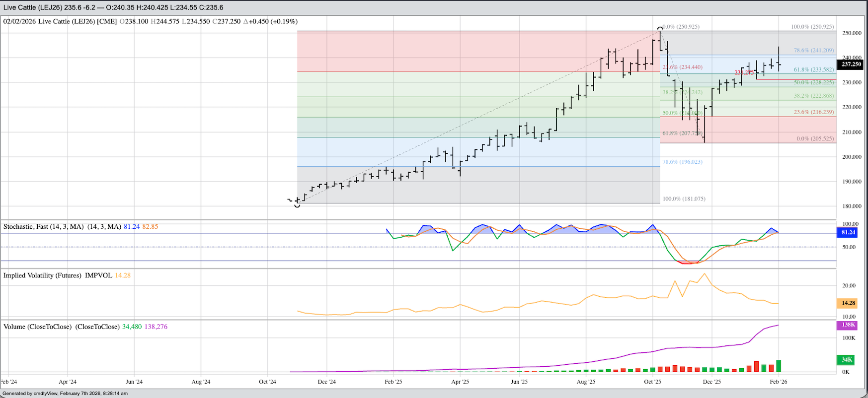The height and width of the screenshot is (398, 868).
Task: Select the purple 138K open interest badge
Action: [848, 325]
